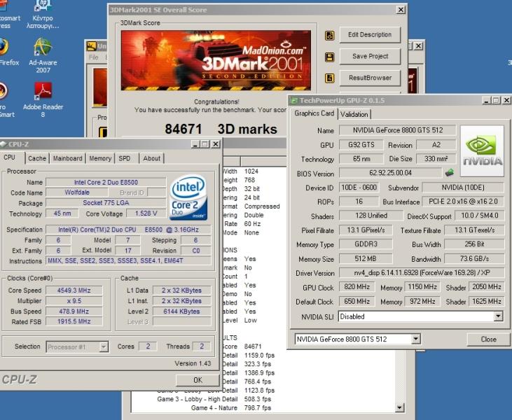This screenshot has width=512, height=420.
Task: Click icon next to Edit Description button
Action: pos(329,35)
